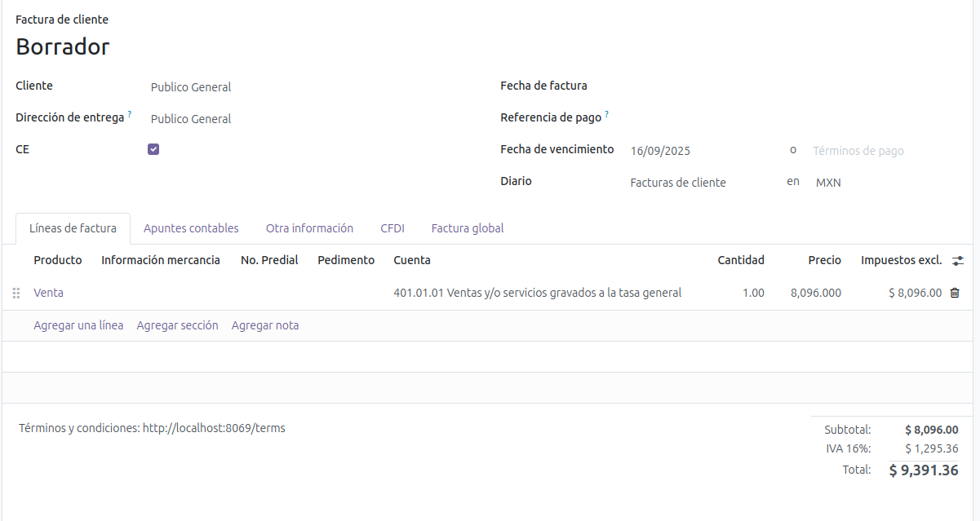The width and height of the screenshot is (980, 521).
Task: Switch to the Apuntes contables tab
Action: coord(191,228)
